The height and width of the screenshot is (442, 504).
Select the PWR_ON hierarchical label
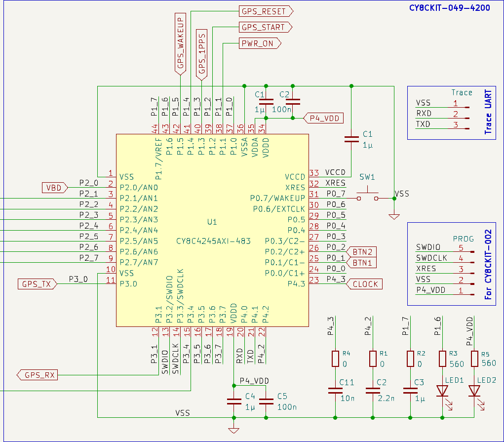tap(260, 43)
